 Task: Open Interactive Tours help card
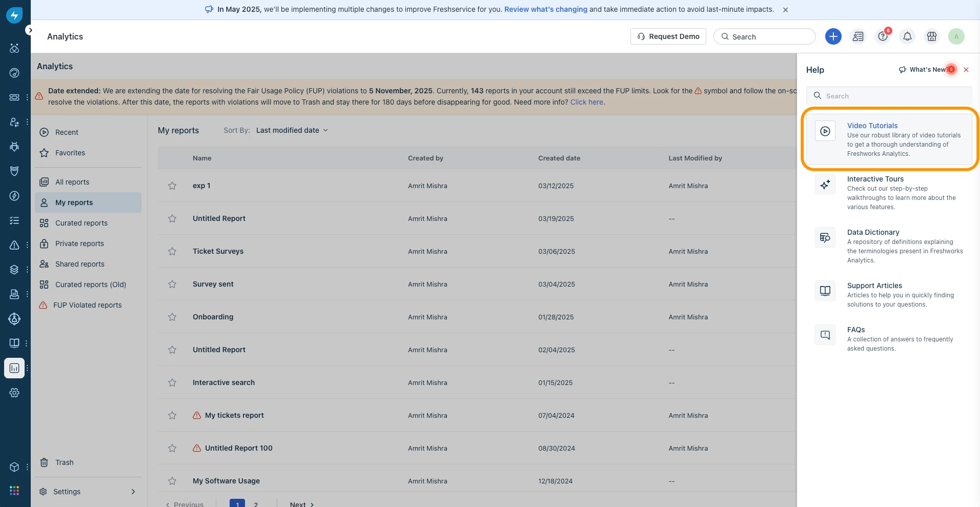coord(889,192)
